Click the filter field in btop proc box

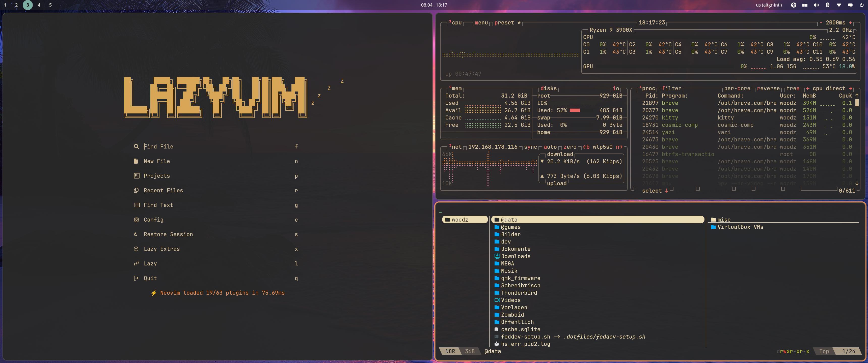pyautogui.click(x=671, y=88)
